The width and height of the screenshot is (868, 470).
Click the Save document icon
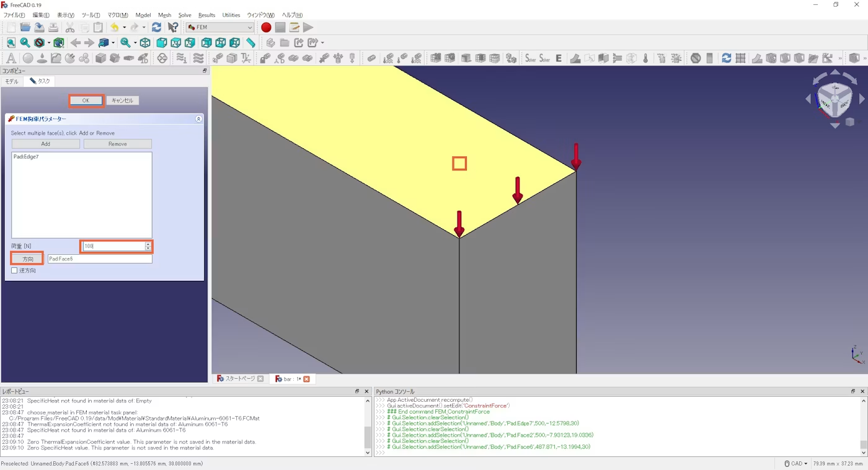pos(39,27)
